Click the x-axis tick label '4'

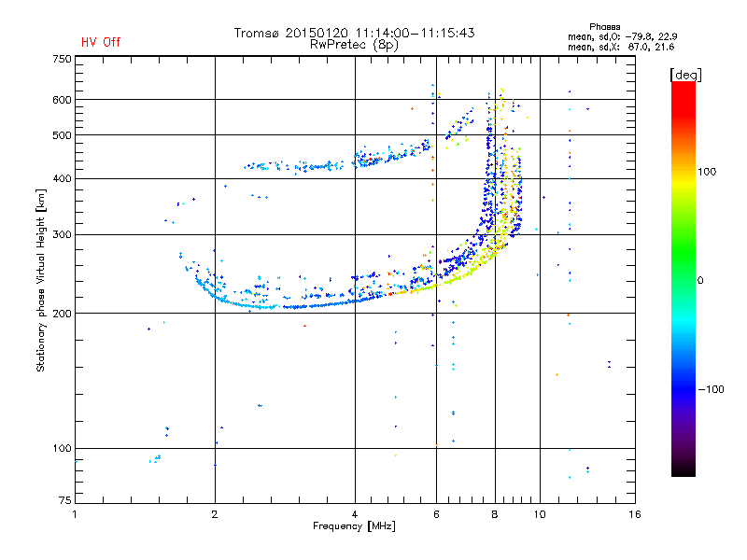(355, 514)
